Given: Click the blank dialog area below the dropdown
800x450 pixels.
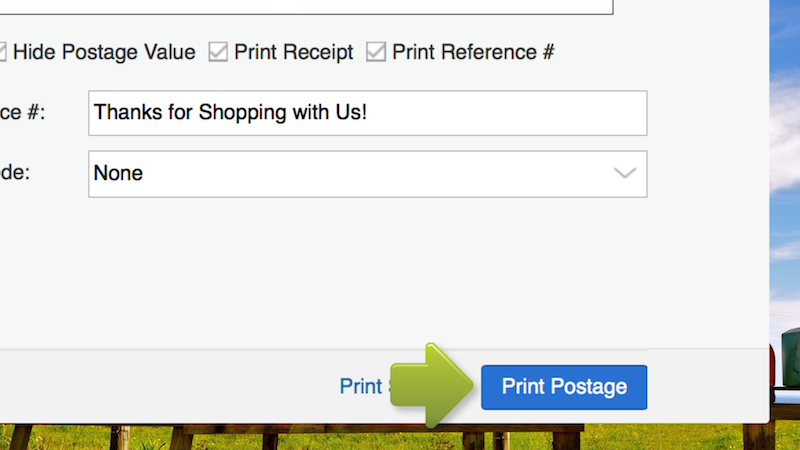Looking at the screenshot, I should click(x=350, y=270).
